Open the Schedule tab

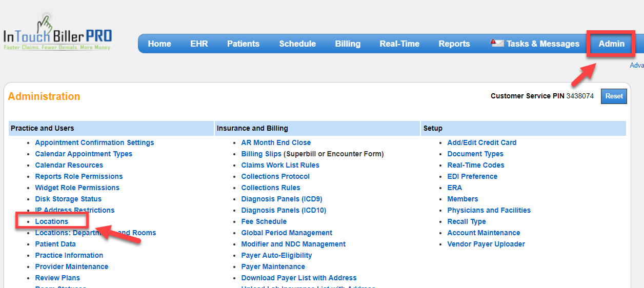pos(297,44)
